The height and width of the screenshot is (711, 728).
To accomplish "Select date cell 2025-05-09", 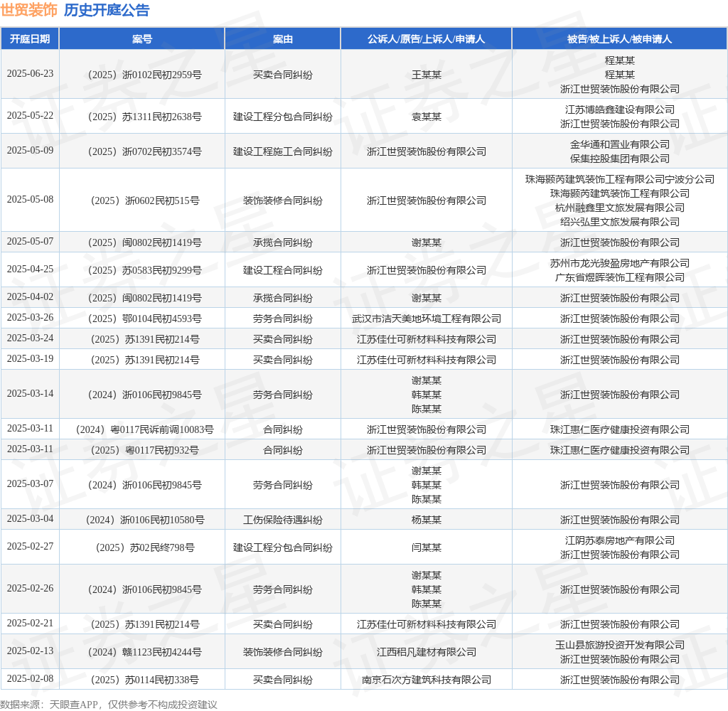I will click(x=30, y=151).
